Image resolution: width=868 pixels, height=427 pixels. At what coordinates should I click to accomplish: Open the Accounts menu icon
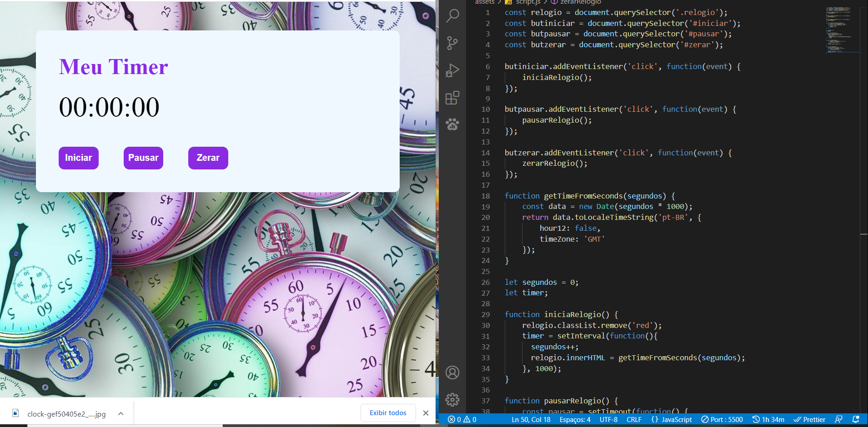tap(452, 372)
